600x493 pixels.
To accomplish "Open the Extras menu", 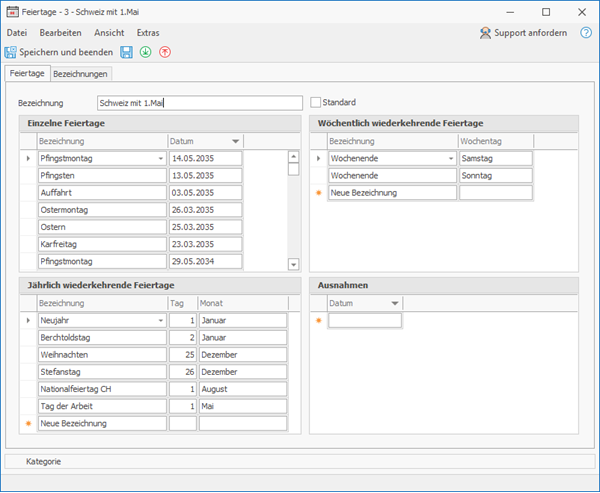I will (148, 33).
